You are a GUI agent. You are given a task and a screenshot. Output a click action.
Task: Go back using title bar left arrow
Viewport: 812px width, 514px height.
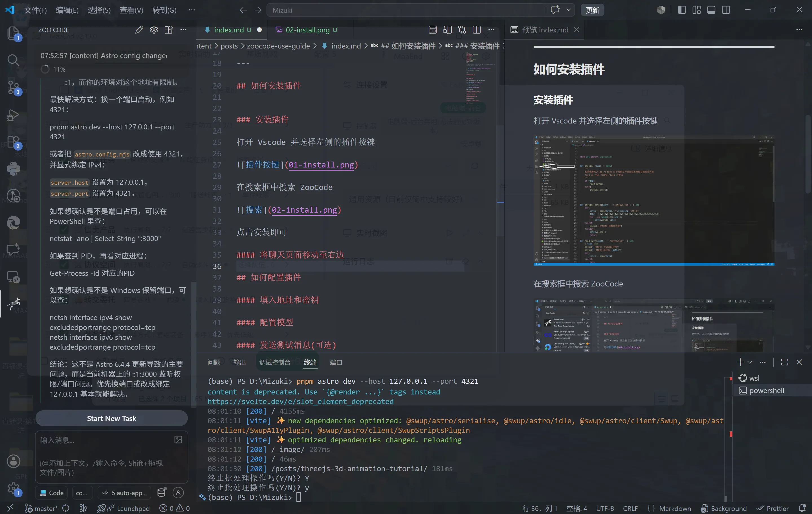click(x=243, y=10)
